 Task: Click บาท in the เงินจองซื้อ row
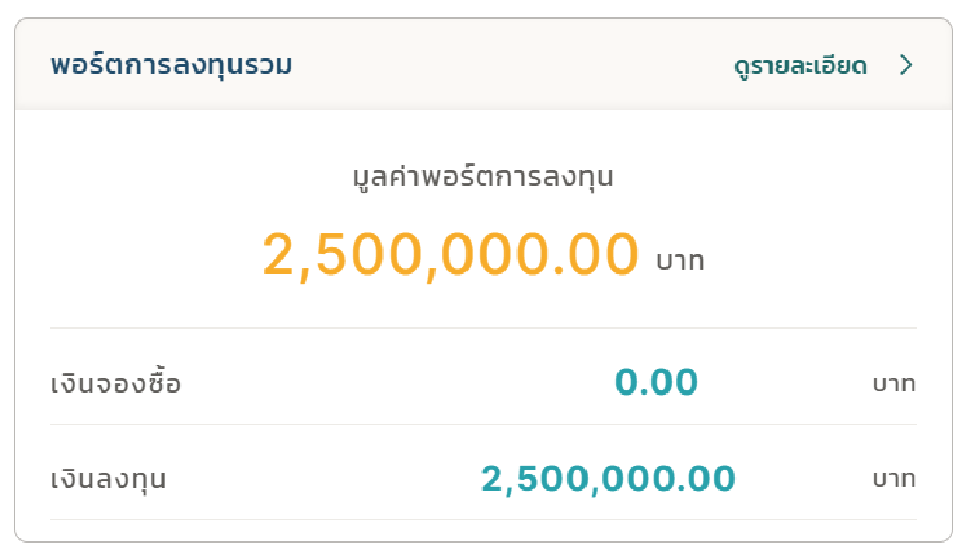tap(893, 384)
